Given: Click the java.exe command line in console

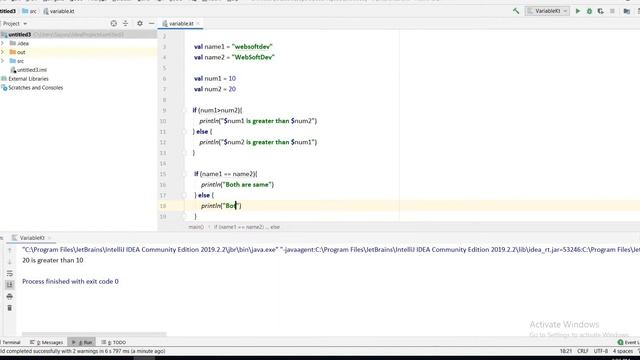Looking at the screenshot, I should tap(331, 249).
